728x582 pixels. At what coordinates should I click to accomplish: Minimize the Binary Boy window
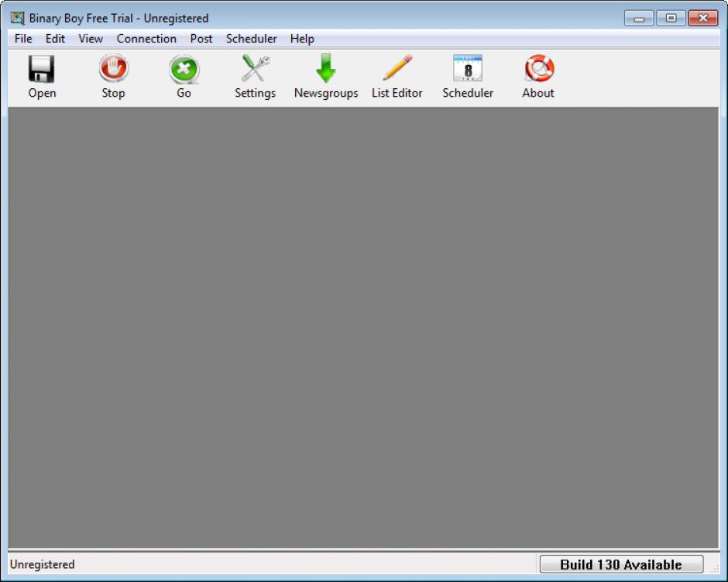click(639, 18)
